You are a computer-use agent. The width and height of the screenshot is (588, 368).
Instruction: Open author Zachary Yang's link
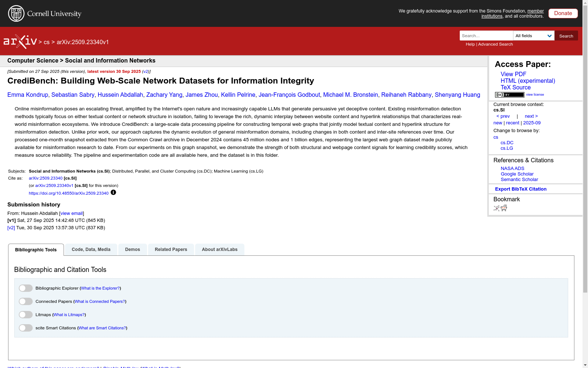tap(164, 95)
